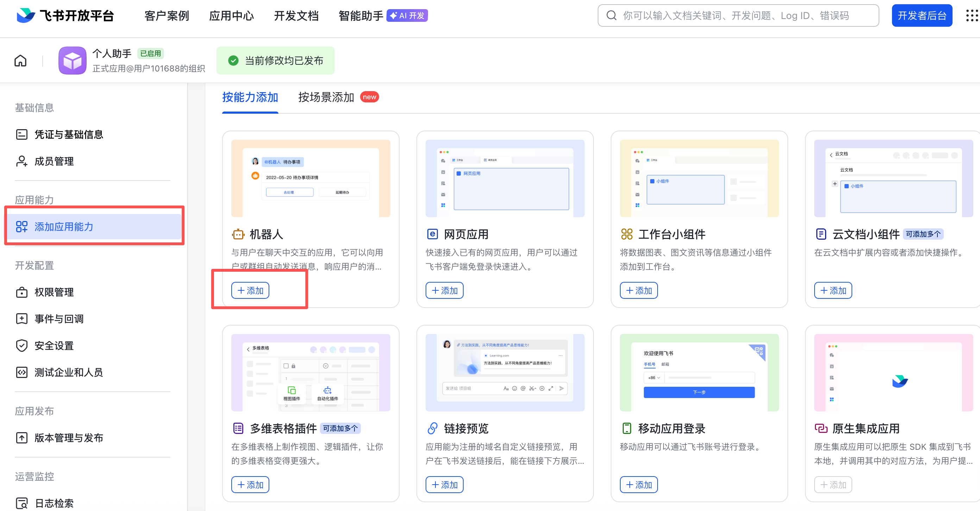
Task: Click the 开发者后台 button
Action: point(922,15)
